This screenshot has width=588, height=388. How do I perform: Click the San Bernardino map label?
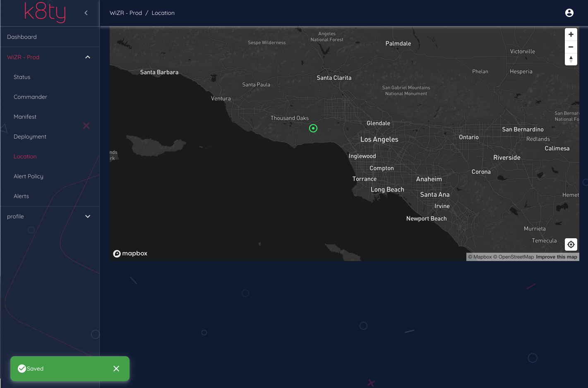(523, 129)
